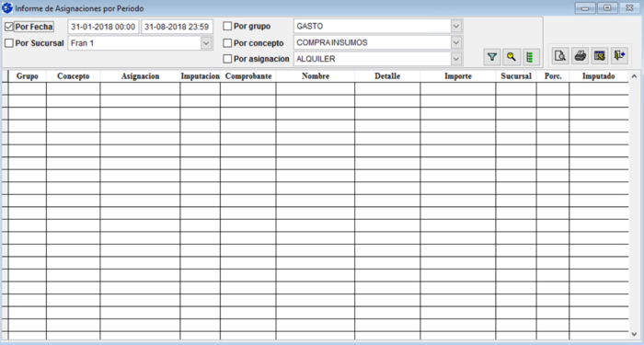Click the application icon in the title bar

[7, 7]
